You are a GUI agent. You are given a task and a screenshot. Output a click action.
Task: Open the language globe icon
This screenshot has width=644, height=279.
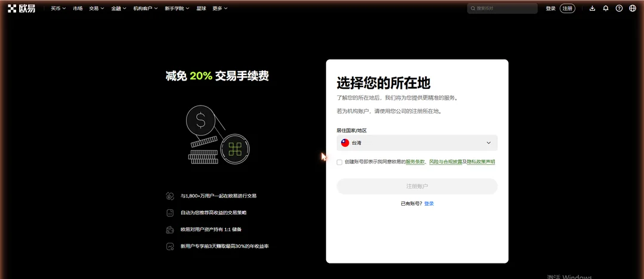tap(633, 8)
